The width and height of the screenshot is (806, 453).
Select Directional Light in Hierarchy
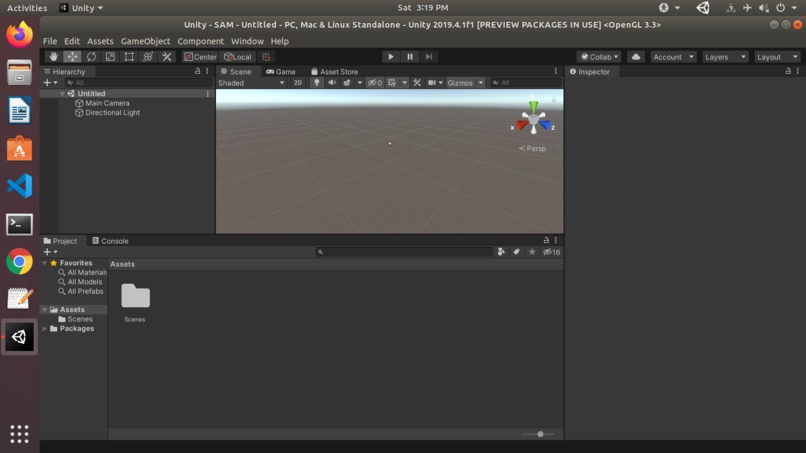(112, 113)
